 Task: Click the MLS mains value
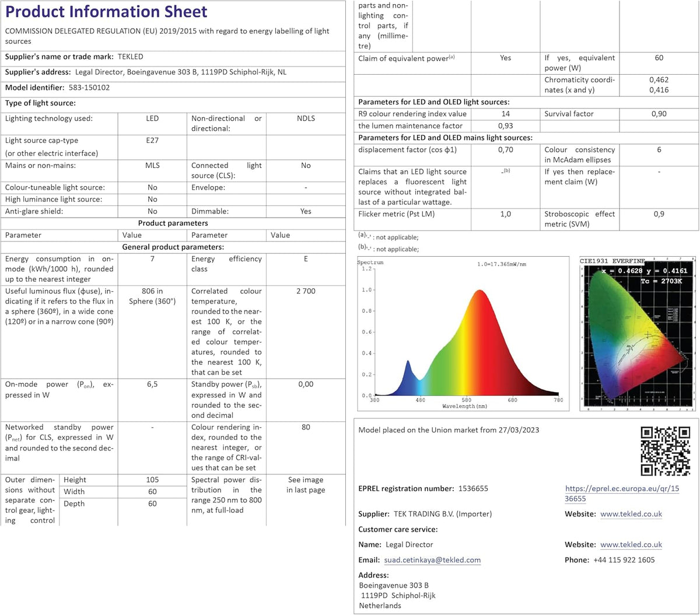click(152, 165)
